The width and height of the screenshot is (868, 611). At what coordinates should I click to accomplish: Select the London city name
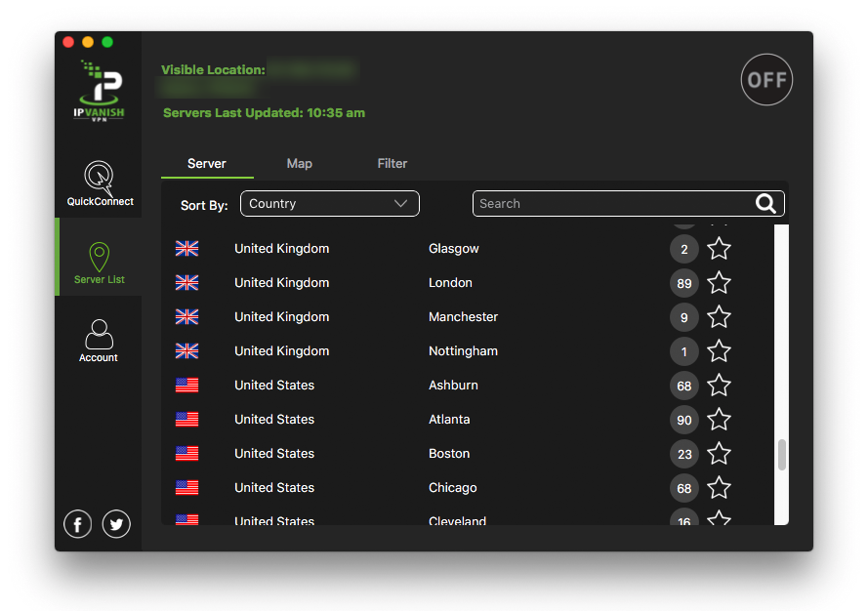coord(451,283)
